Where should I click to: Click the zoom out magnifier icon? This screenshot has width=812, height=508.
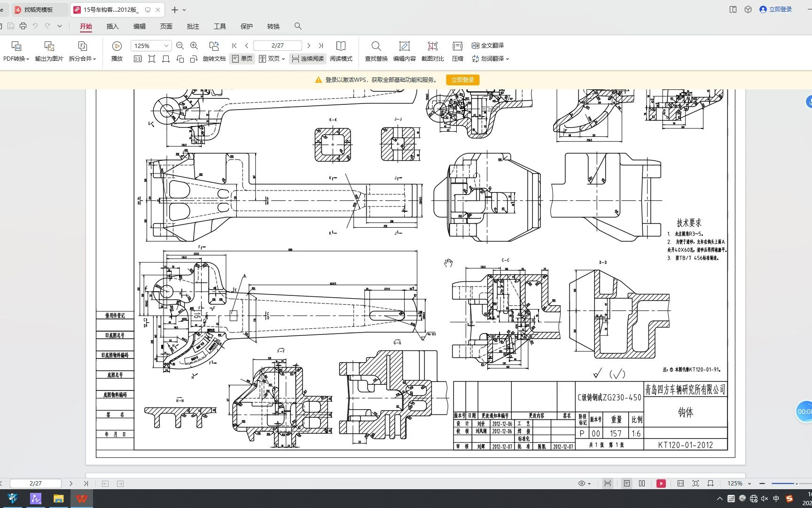pyautogui.click(x=180, y=46)
